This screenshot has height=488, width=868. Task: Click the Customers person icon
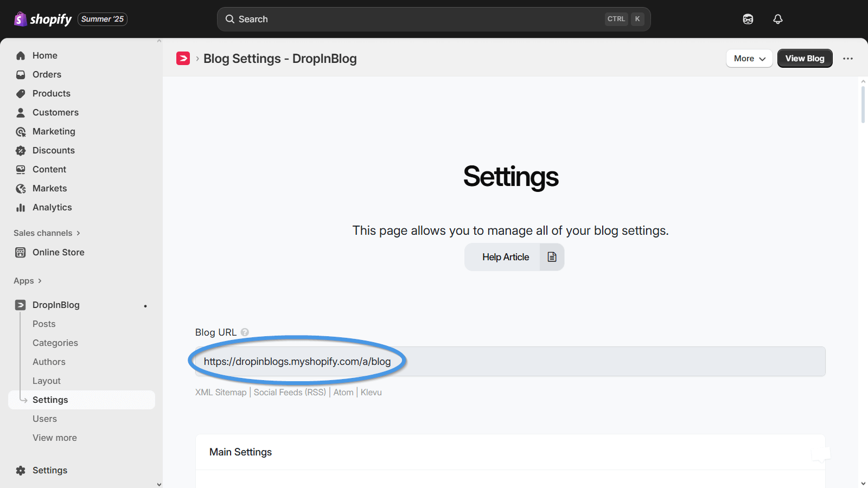[x=21, y=112]
